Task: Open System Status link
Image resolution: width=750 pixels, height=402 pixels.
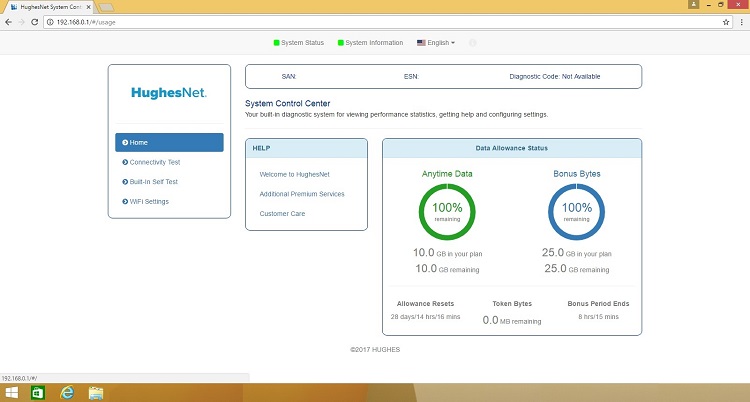Action: [x=302, y=43]
